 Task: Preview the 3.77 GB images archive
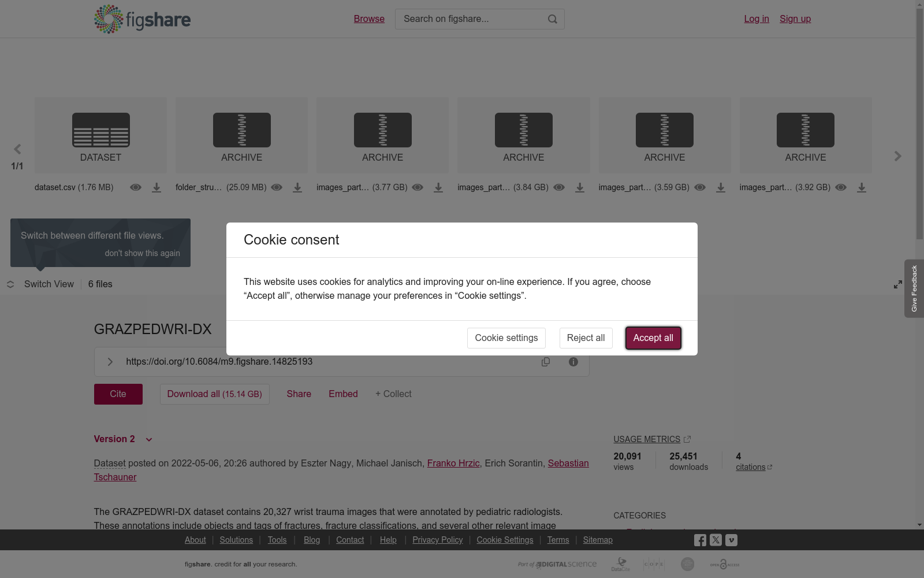tap(418, 187)
